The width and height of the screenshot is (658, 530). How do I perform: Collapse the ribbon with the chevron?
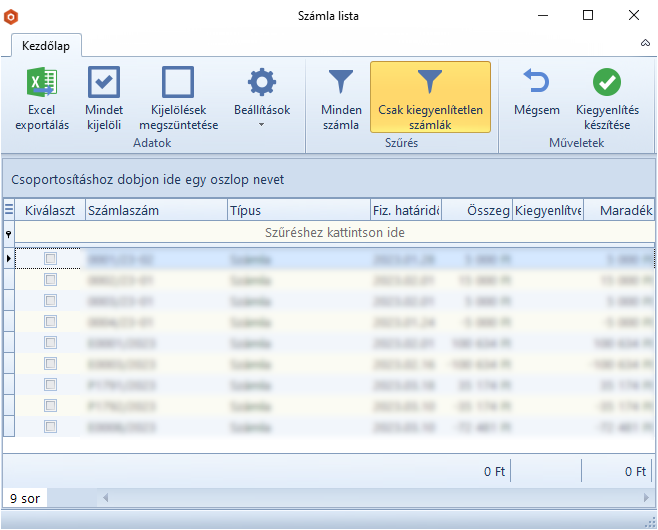644,44
